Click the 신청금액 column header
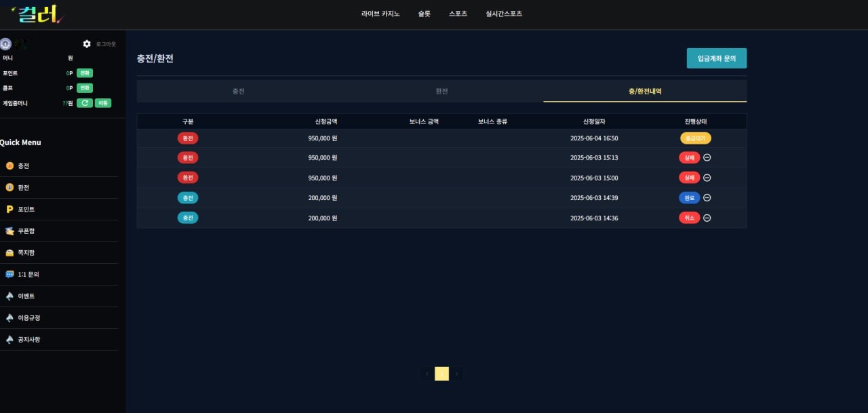Image resolution: width=868 pixels, height=413 pixels. (326, 121)
